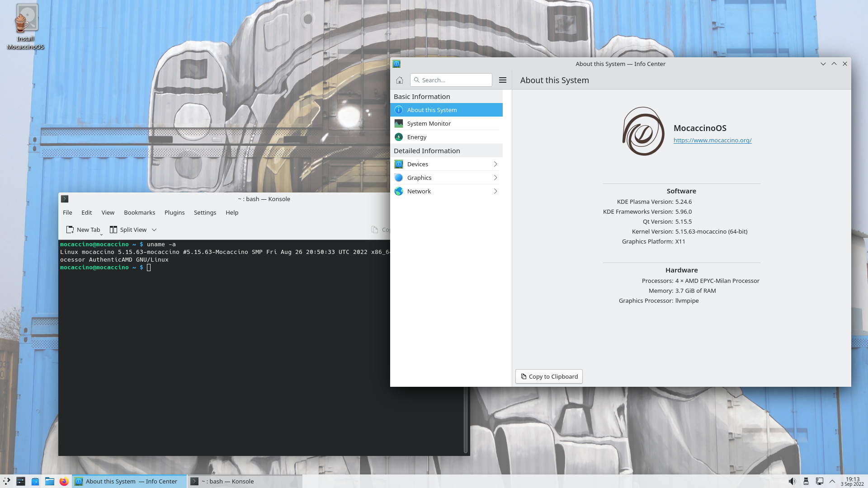Launch Firefox from the taskbar
This screenshot has height=488, width=868.
pyautogui.click(x=64, y=481)
